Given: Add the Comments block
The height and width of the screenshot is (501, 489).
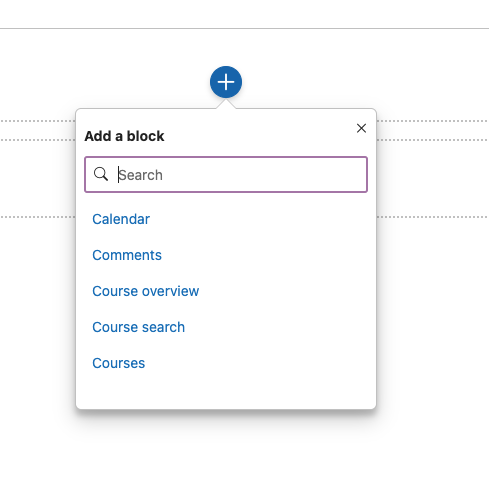Looking at the screenshot, I should point(127,255).
